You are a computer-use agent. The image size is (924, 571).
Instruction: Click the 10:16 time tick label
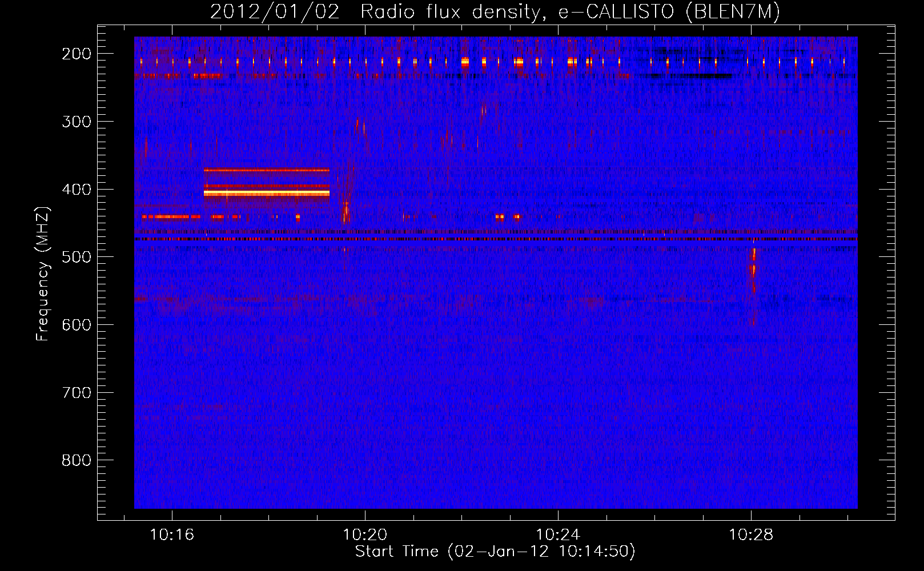[172, 535]
